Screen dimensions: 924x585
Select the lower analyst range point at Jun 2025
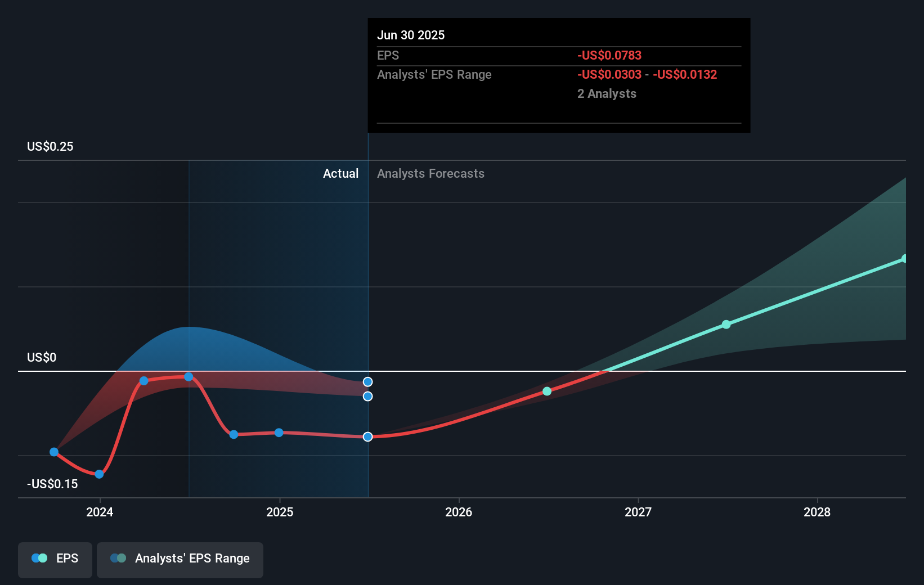(367, 396)
